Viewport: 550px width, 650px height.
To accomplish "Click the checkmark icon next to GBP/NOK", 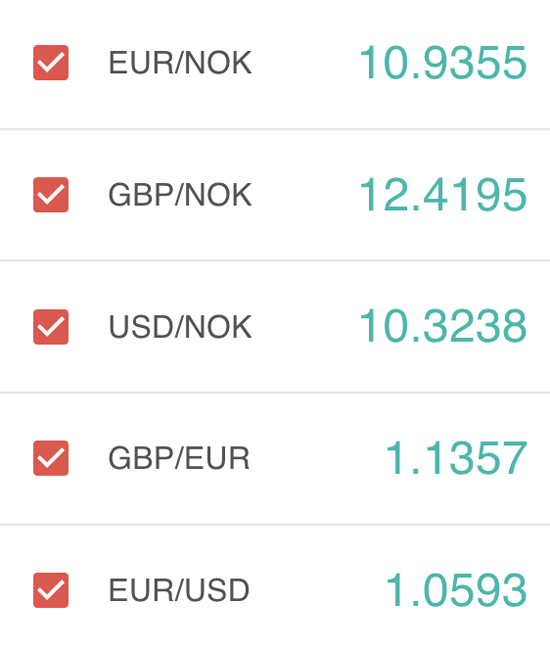I will [51, 195].
